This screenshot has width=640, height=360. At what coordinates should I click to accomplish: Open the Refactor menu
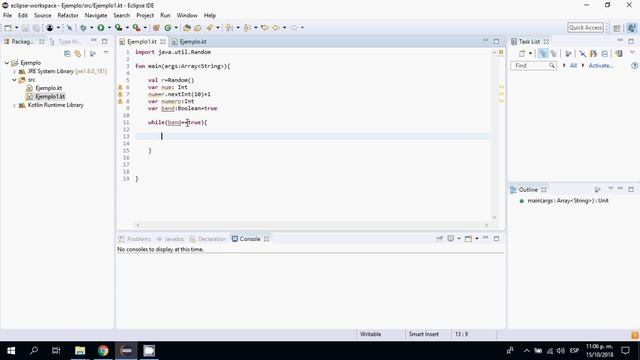(68, 16)
